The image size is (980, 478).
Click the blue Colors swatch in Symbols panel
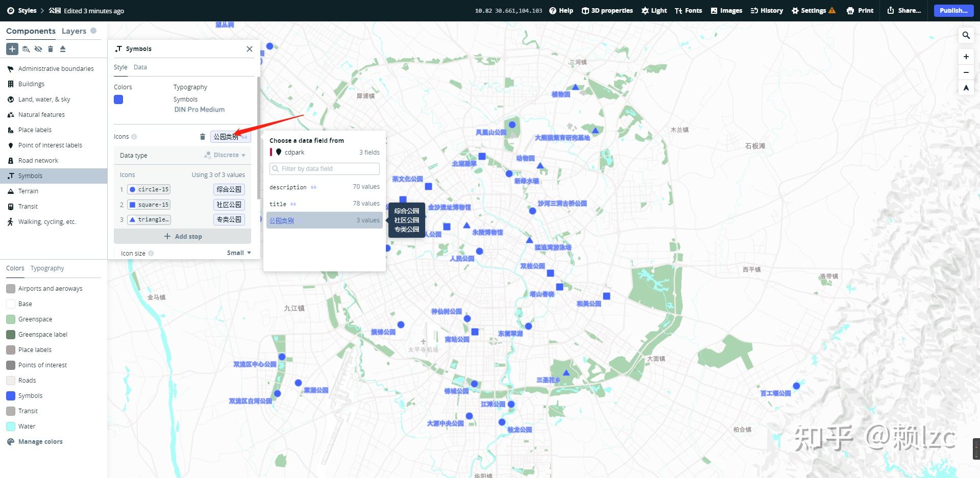coord(118,99)
